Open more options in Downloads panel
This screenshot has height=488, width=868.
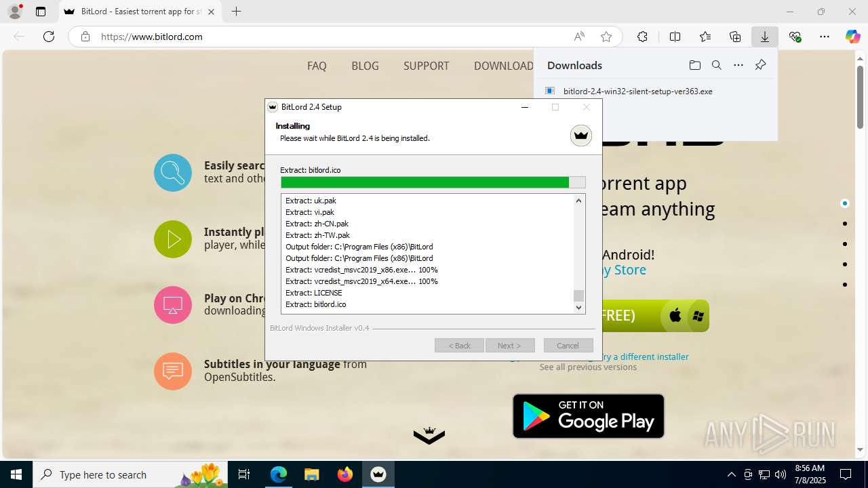[738, 65]
